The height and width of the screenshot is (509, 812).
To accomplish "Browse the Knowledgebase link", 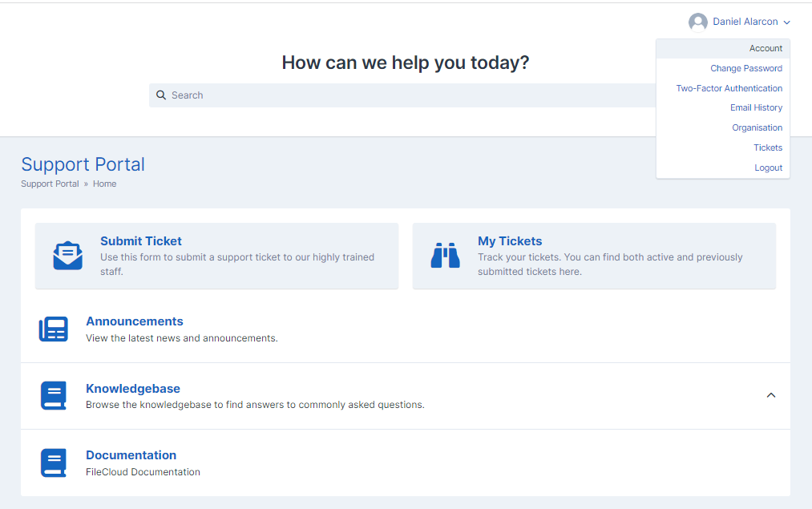I will pos(133,389).
